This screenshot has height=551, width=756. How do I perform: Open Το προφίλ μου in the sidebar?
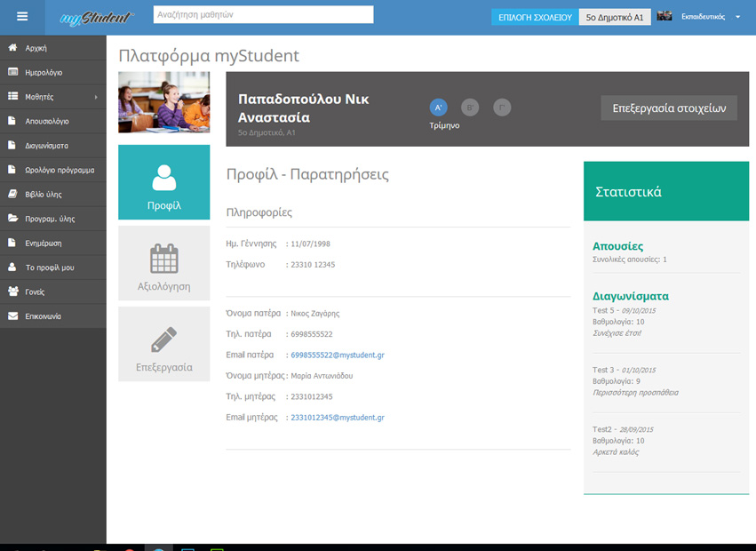point(53,268)
